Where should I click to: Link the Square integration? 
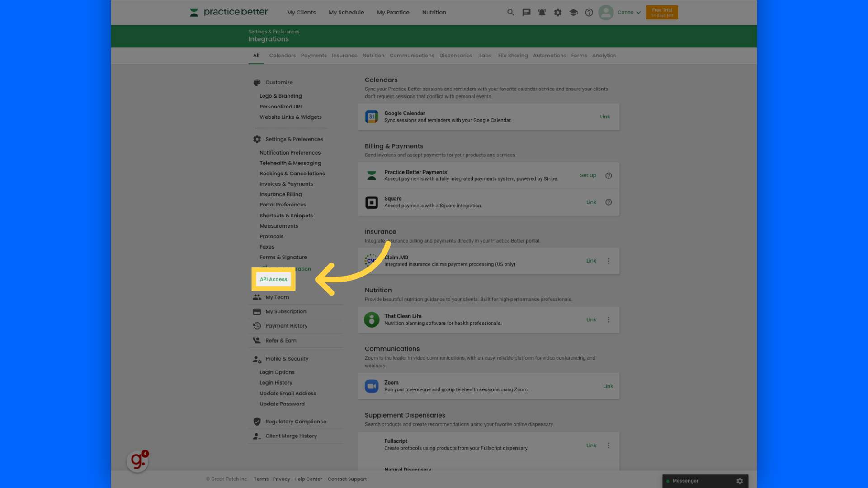click(x=591, y=202)
